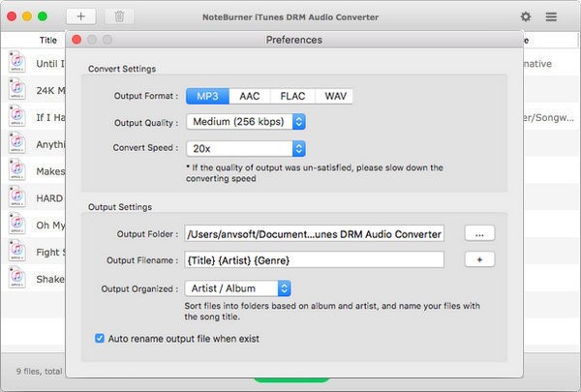Open the hamburger menu icon
This screenshot has width=581, height=392.
(x=551, y=16)
